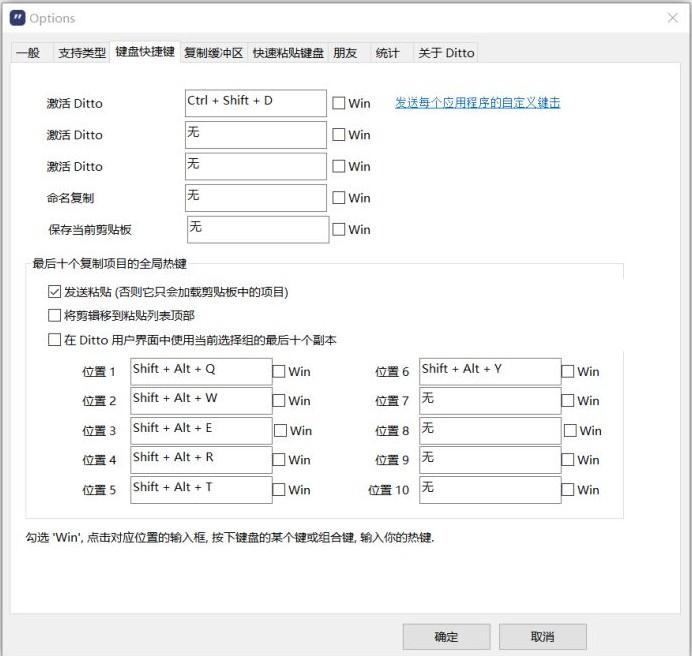Click the 位置 6 Shift + Alt + Y field

(x=490, y=371)
